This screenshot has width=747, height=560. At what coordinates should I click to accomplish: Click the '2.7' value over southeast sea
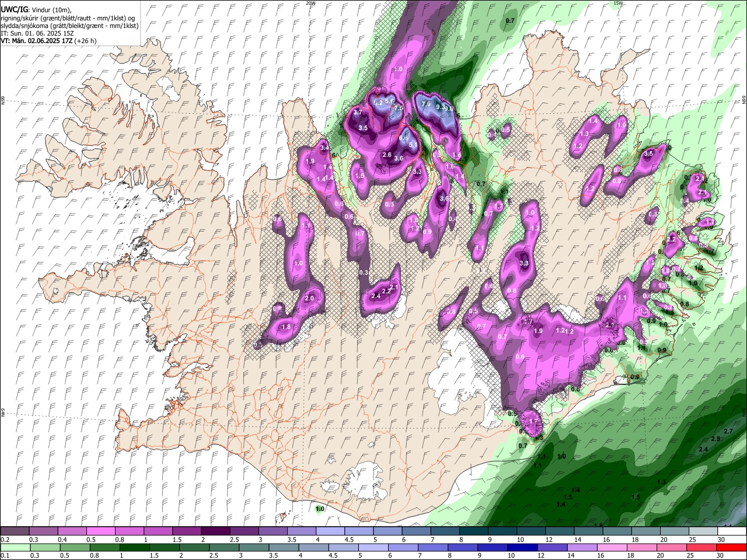pos(728,431)
